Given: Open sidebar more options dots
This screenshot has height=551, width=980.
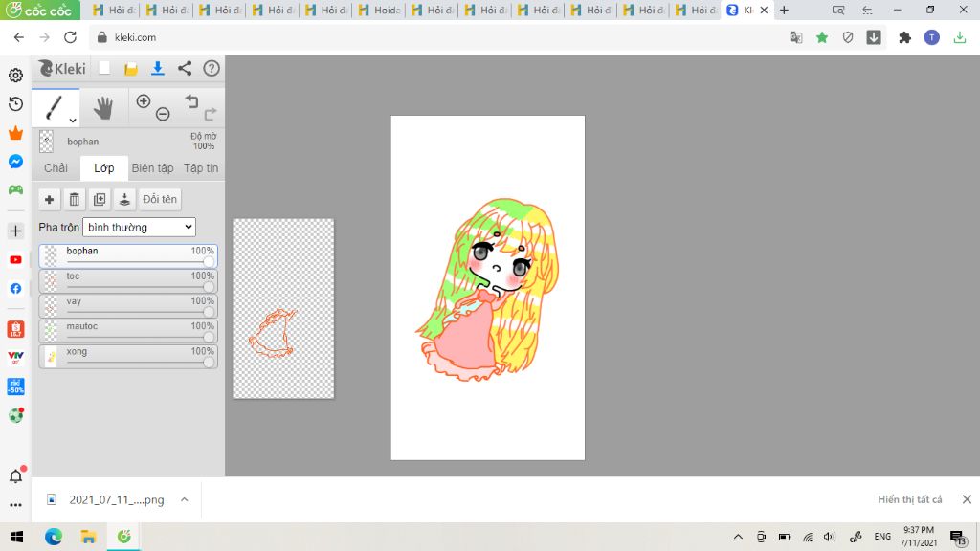Looking at the screenshot, I should pyautogui.click(x=15, y=505).
